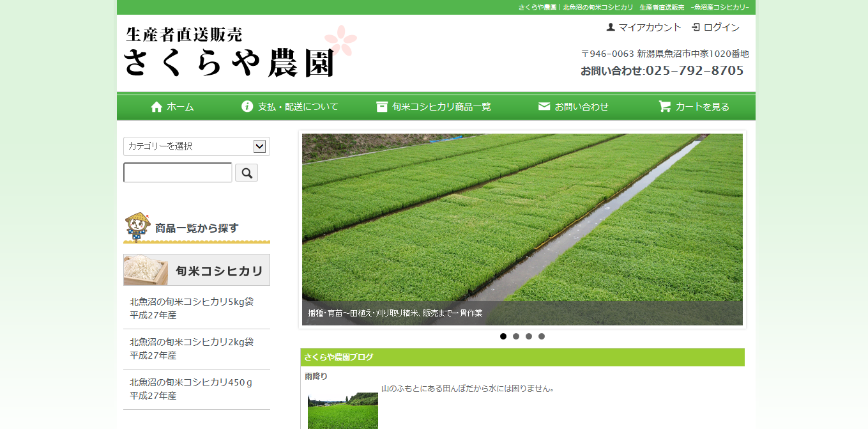Click the さくらや農園ブログ section header

point(522,357)
